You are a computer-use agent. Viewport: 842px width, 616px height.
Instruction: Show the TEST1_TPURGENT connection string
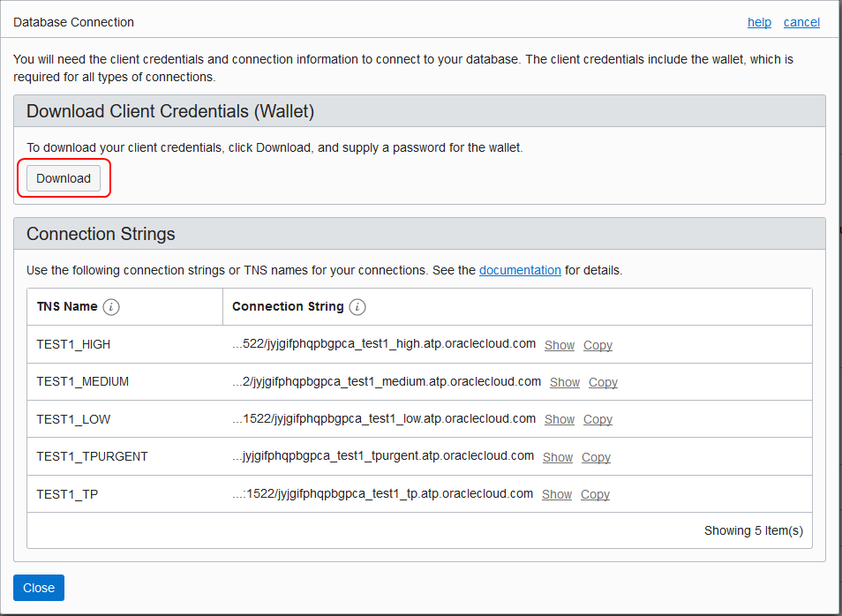tap(558, 457)
